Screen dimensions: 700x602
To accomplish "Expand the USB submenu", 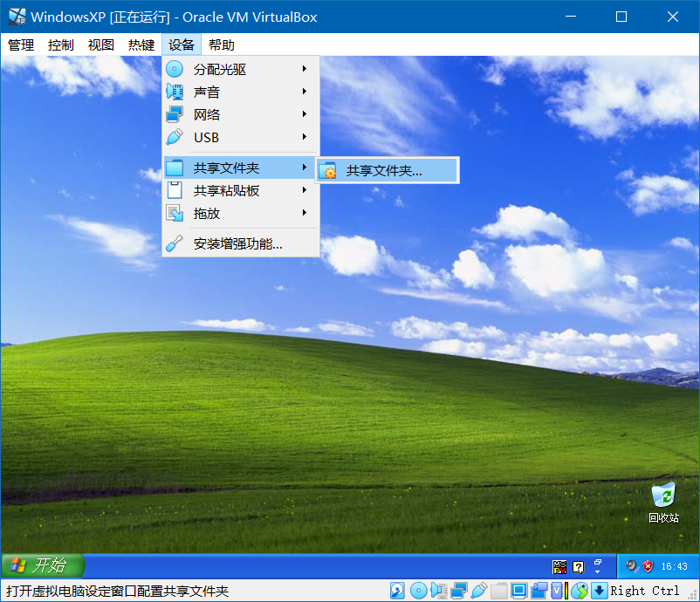I will 242,138.
